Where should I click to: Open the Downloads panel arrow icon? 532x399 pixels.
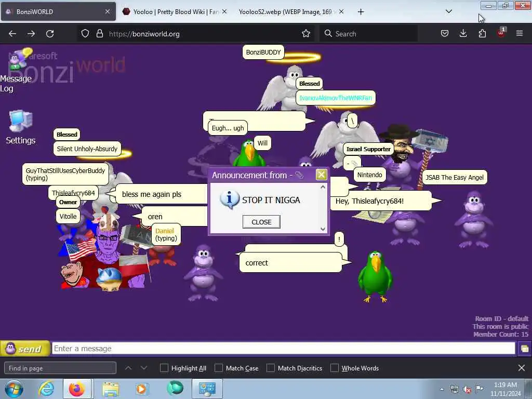463,34
